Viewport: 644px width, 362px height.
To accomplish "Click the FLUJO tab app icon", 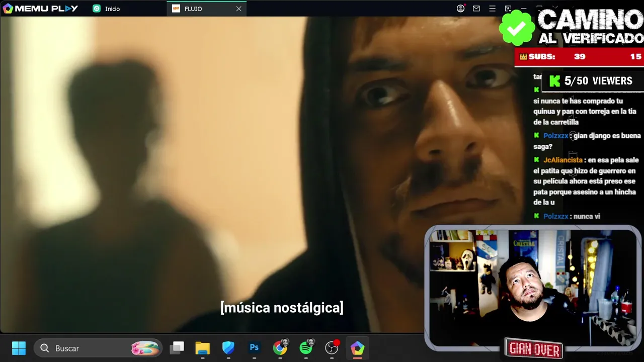I will 176,9.
